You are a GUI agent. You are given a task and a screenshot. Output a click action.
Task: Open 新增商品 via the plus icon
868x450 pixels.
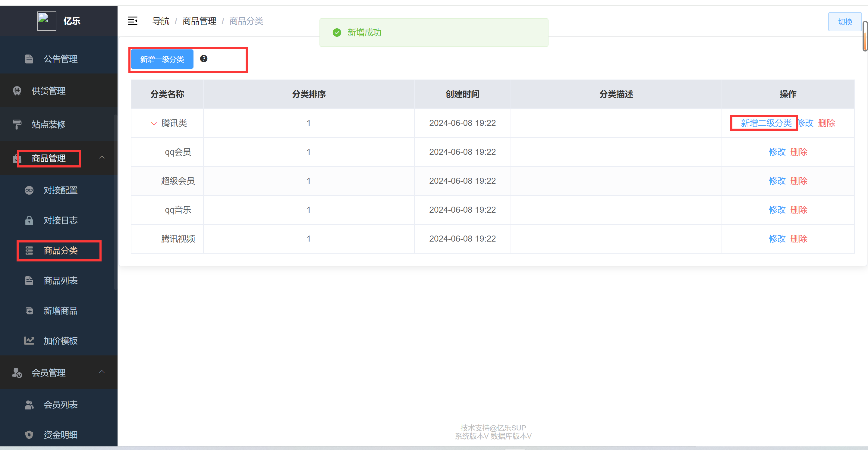pos(29,311)
